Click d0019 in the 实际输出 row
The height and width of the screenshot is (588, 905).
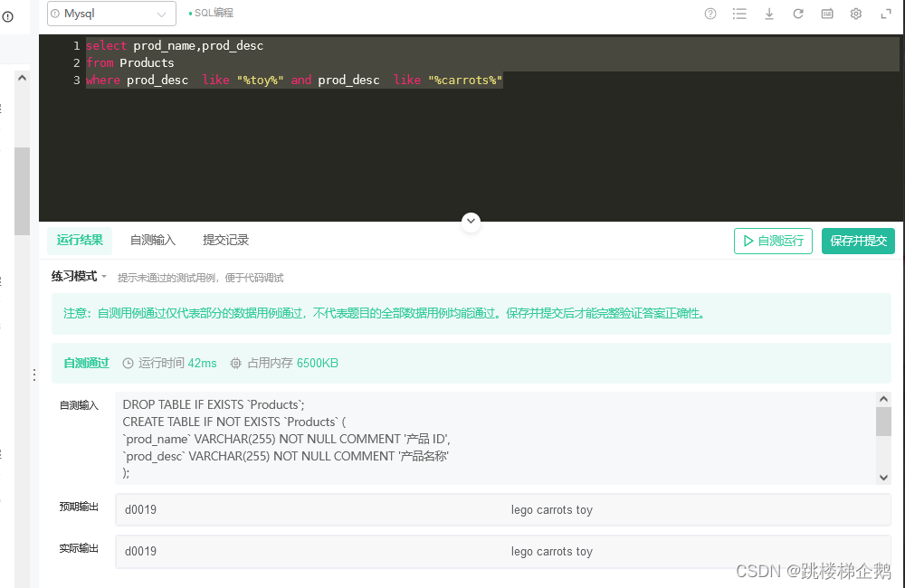coord(141,551)
